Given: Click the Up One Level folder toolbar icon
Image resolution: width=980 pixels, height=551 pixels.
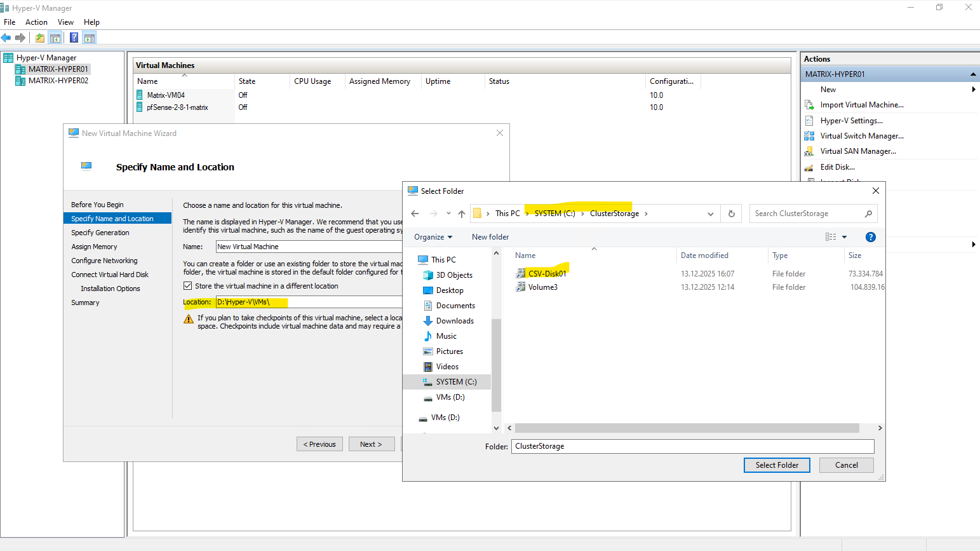Looking at the screenshot, I should pos(40,38).
